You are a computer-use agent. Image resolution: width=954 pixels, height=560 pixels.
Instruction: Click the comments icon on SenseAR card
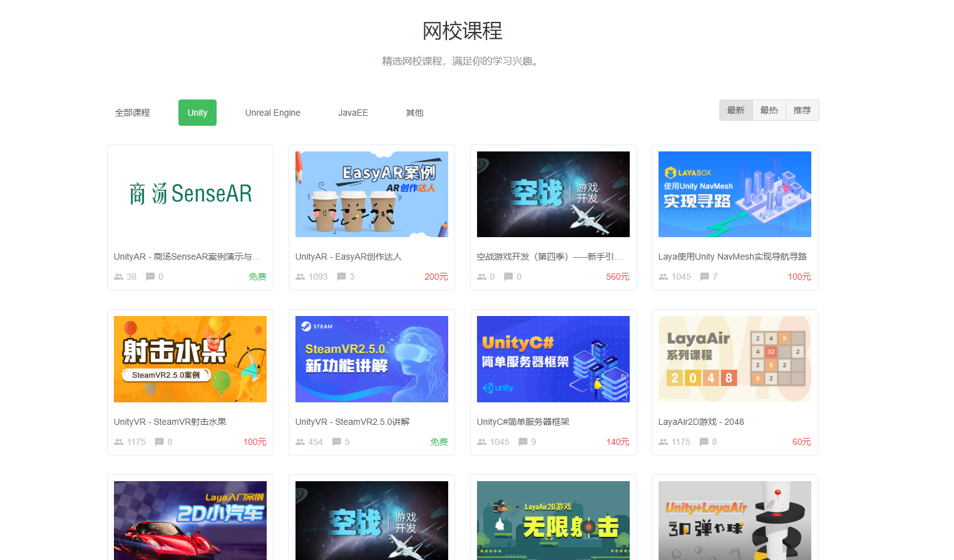[150, 277]
